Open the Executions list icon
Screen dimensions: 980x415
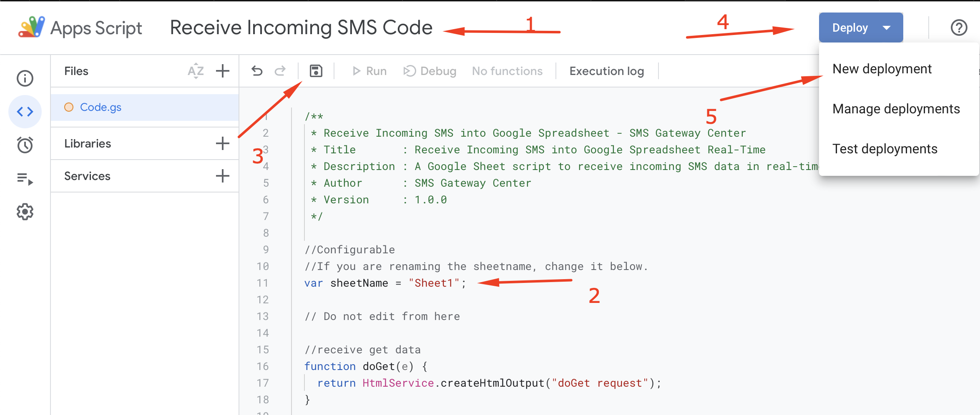click(x=25, y=179)
